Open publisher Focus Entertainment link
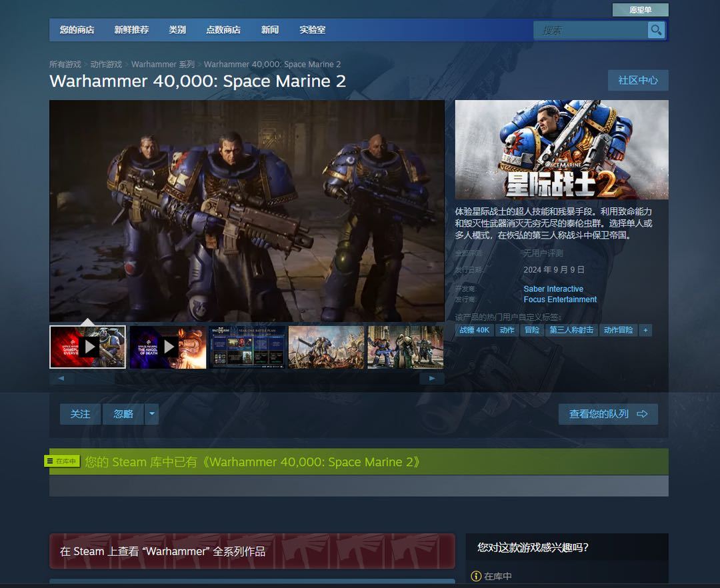 (x=560, y=299)
